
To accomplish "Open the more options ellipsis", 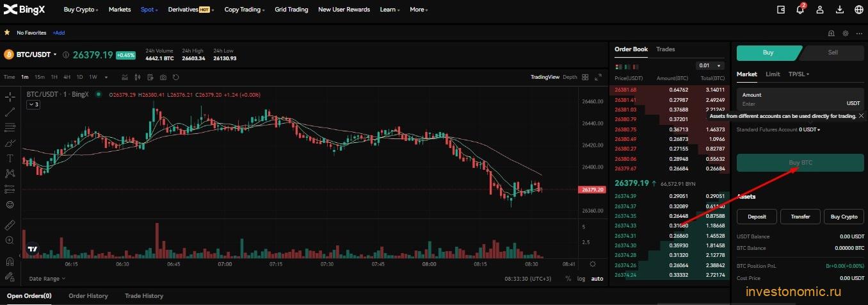I will pyautogui.click(x=860, y=33).
